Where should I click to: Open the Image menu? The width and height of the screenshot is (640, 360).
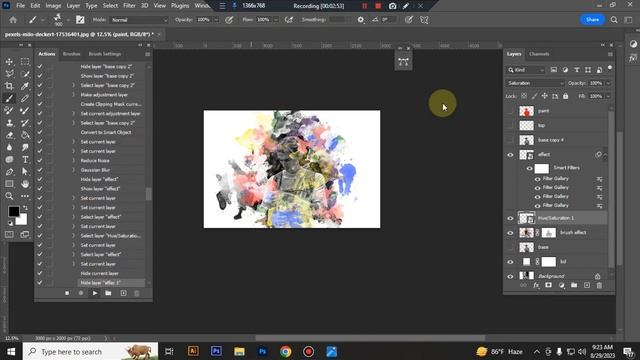tap(53, 6)
